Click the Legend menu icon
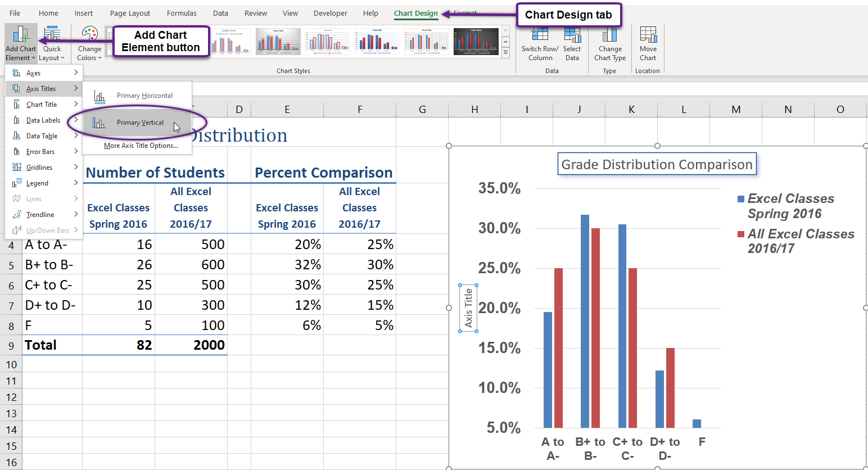 [16, 183]
